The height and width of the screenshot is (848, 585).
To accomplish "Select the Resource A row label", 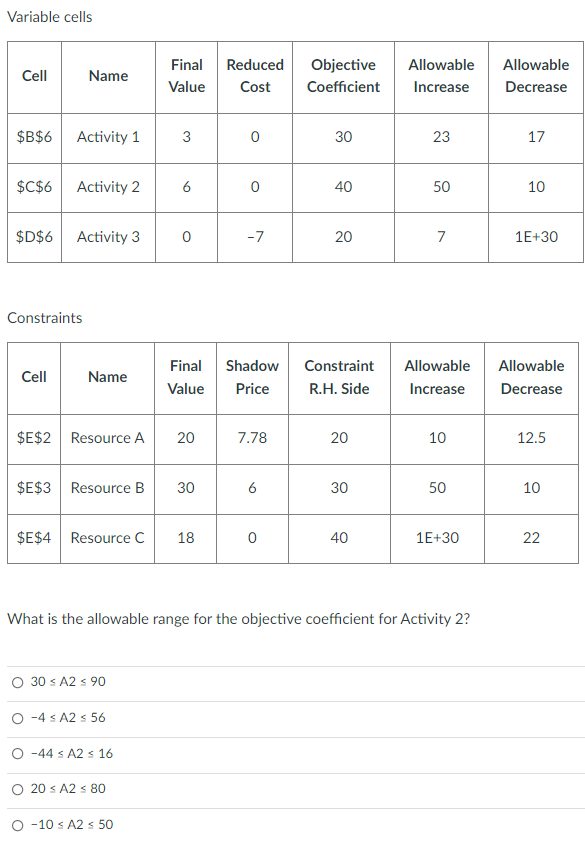I will pyautogui.click(x=107, y=438).
